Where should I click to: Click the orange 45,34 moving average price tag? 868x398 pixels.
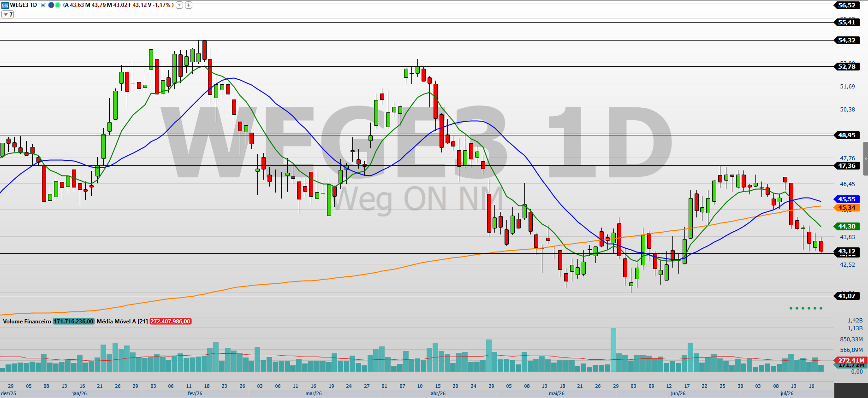click(x=847, y=208)
